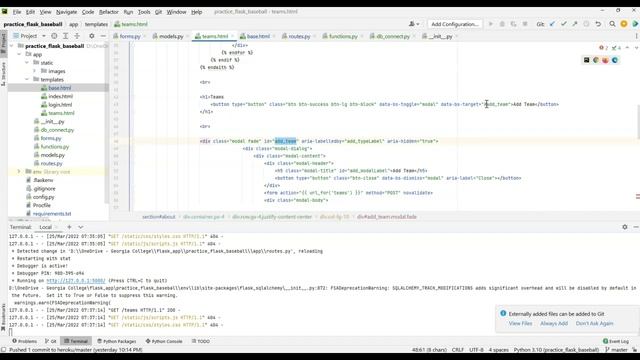
Task: Go to next highlighted error arrow
Action: [x=636, y=48]
